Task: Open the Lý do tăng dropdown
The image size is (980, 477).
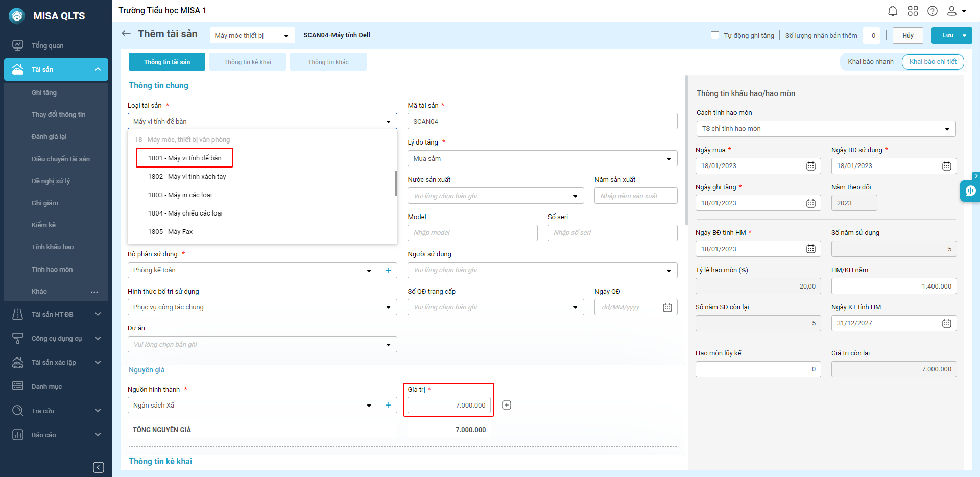Action: click(542, 159)
